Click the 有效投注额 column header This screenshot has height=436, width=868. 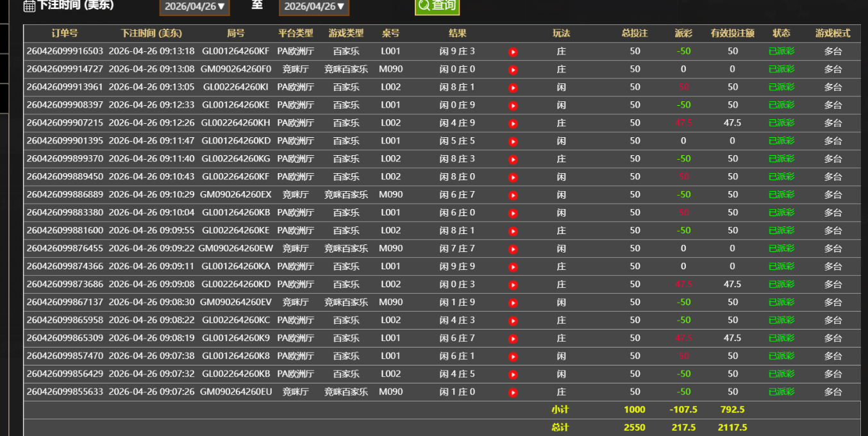tap(733, 33)
